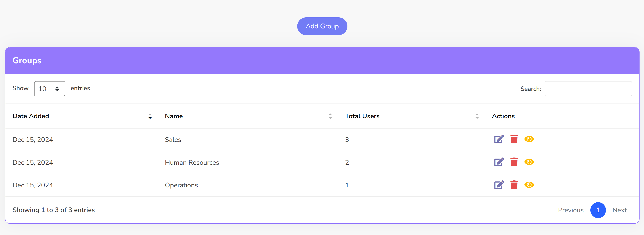The height and width of the screenshot is (235, 644).
Task: View Human Resources group eye icon
Action: 529,162
